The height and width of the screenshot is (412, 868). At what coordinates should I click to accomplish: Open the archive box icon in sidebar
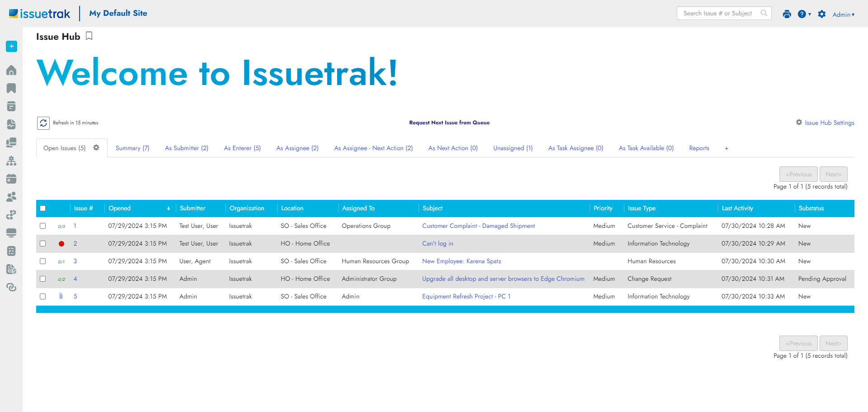tap(11, 106)
